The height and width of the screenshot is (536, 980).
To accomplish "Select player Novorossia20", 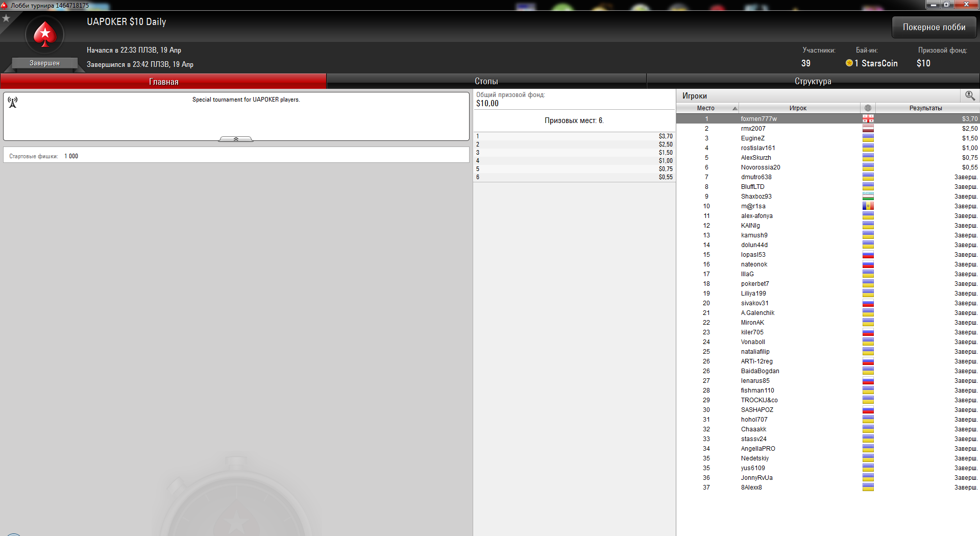I will coord(827,167).
